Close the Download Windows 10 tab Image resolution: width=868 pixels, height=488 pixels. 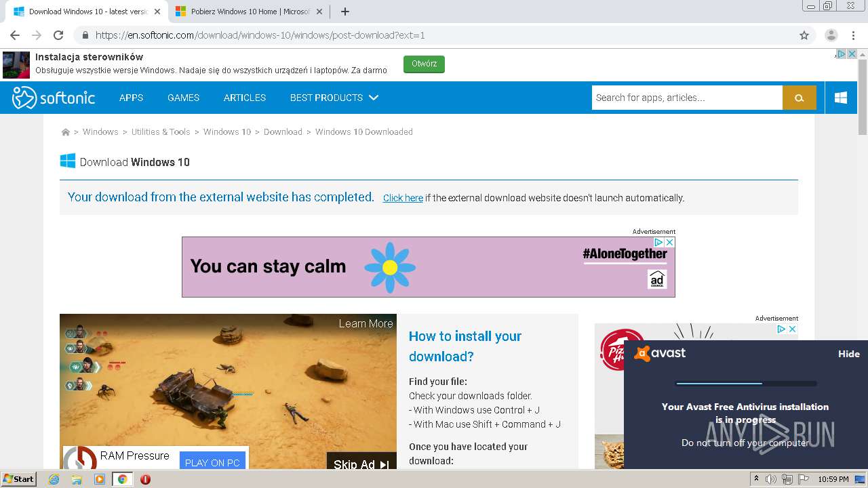pos(157,12)
